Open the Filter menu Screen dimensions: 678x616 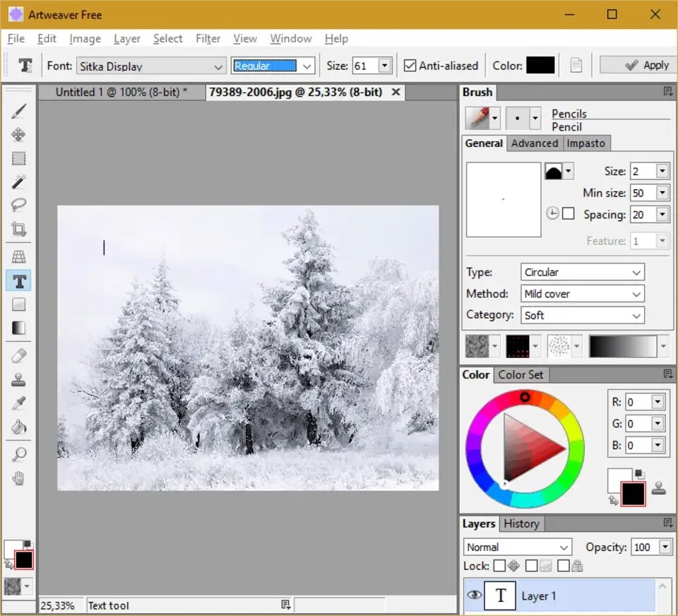pyautogui.click(x=208, y=38)
